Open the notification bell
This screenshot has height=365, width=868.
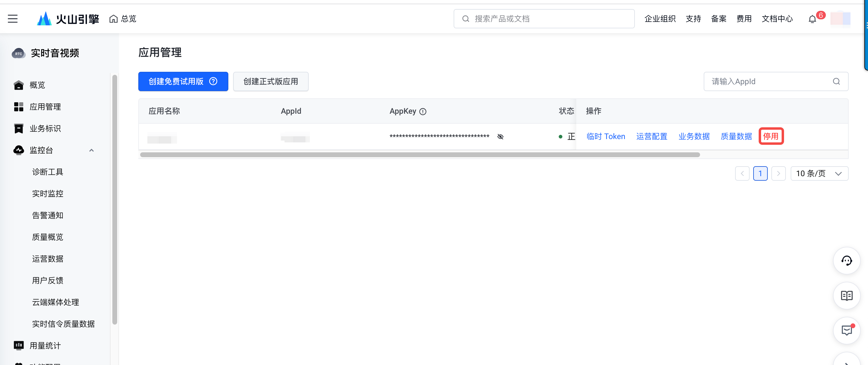point(812,19)
